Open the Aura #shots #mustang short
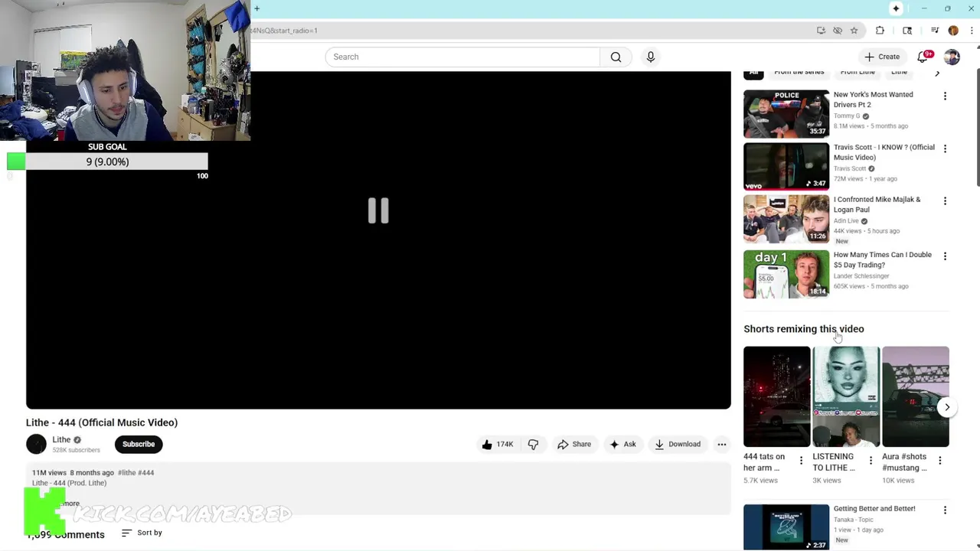The image size is (980, 551). point(916,396)
